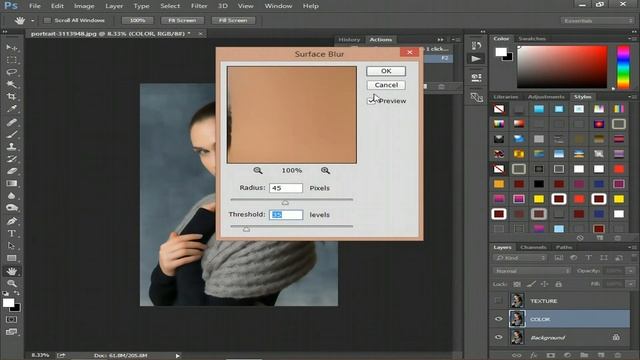Select the Gradient tool

tap(11, 183)
